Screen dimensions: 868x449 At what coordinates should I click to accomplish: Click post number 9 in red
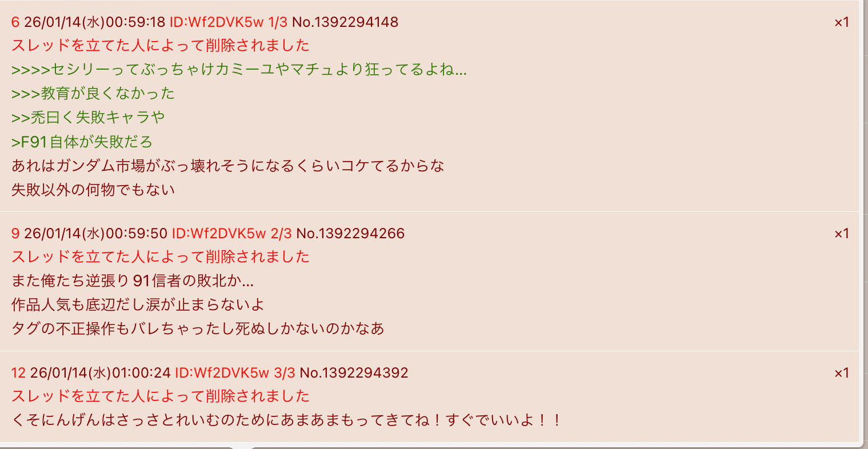pyautogui.click(x=15, y=234)
